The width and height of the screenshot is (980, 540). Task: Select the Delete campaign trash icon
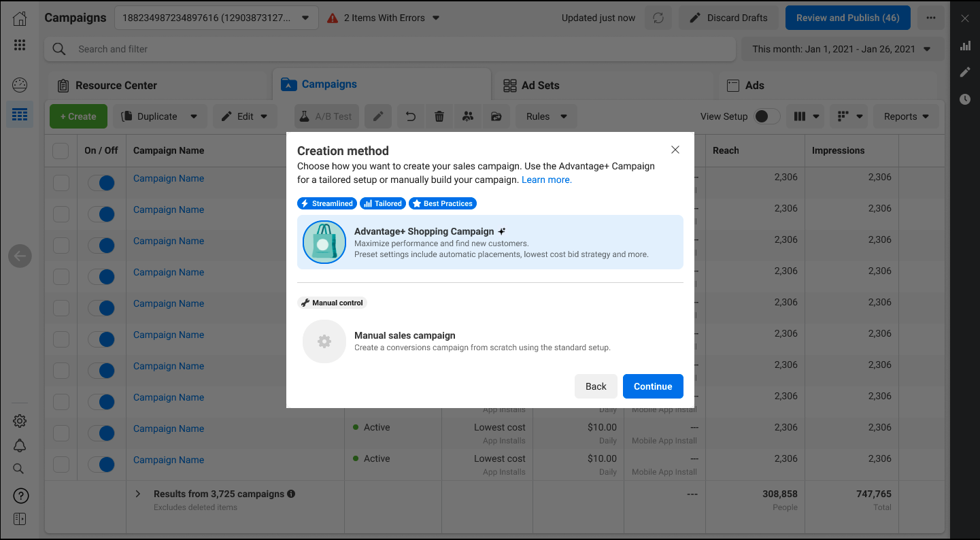click(439, 116)
